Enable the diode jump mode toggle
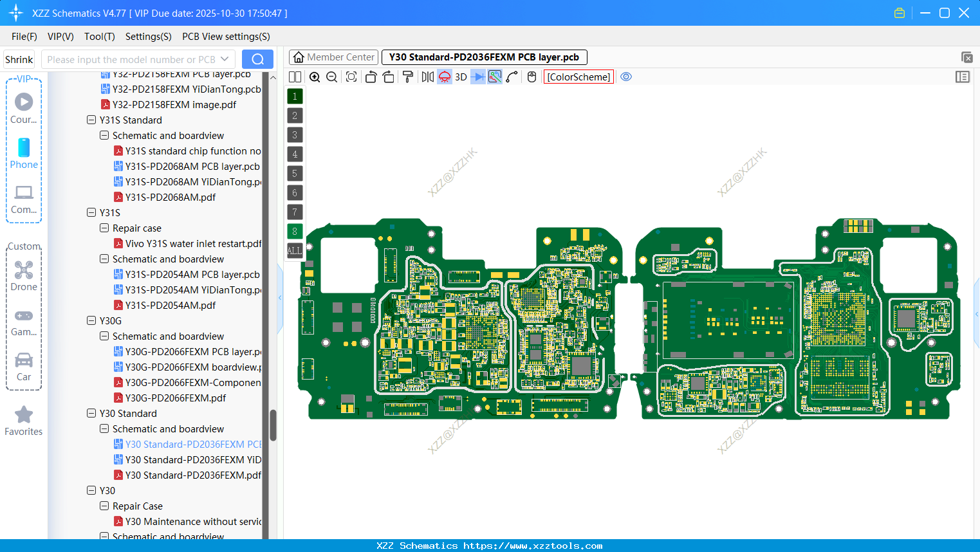 click(476, 77)
